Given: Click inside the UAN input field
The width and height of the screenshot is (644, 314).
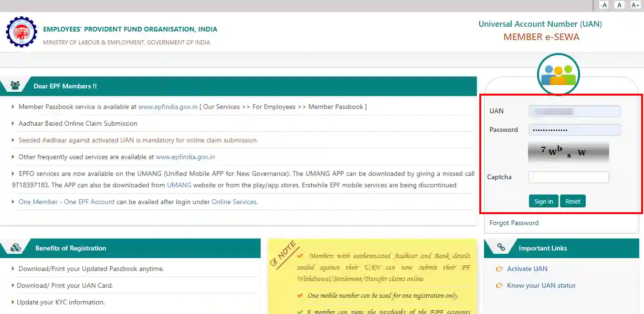Looking at the screenshot, I should point(574,111).
